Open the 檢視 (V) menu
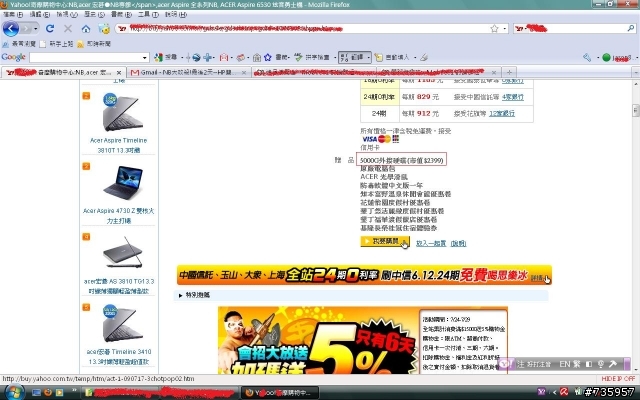Image resolution: width=640 pixels, height=400 pixels. click(x=67, y=14)
